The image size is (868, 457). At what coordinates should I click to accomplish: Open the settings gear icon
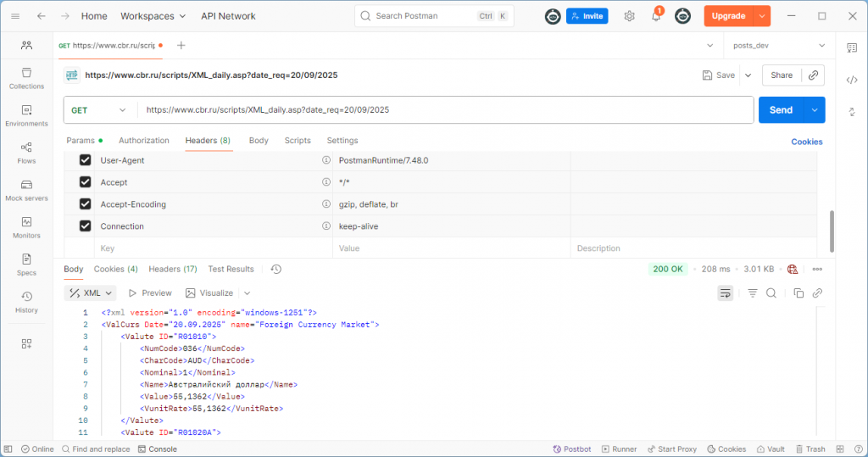[629, 16]
